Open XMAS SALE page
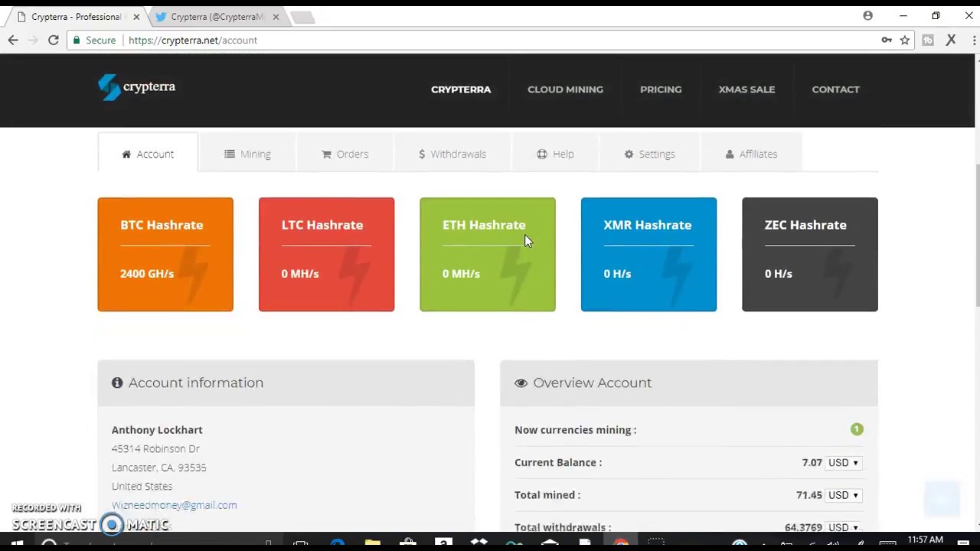Viewport: 980px width, 551px height. (746, 90)
